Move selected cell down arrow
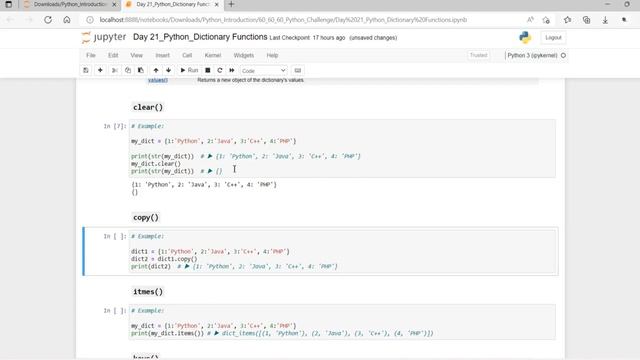 (x=169, y=70)
